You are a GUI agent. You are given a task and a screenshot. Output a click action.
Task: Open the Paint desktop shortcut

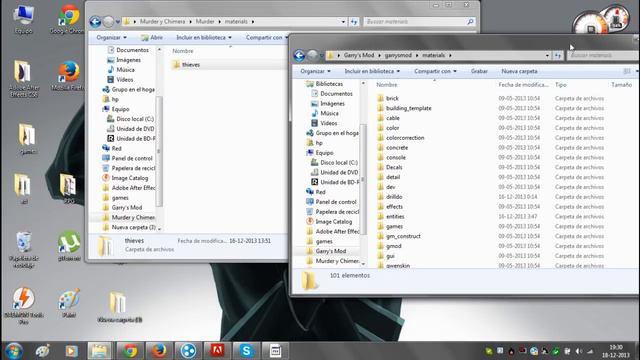pos(69,304)
